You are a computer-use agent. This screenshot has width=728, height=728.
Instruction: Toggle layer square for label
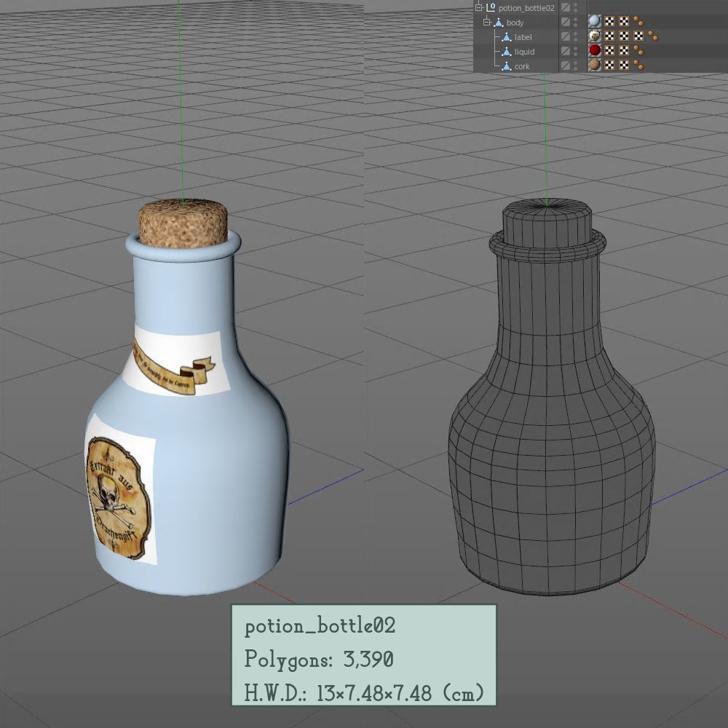point(565,36)
